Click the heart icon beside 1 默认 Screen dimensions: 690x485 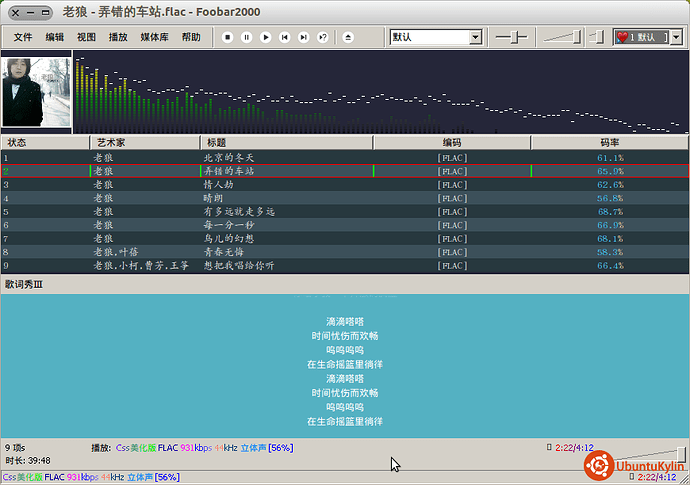[622, 37]
